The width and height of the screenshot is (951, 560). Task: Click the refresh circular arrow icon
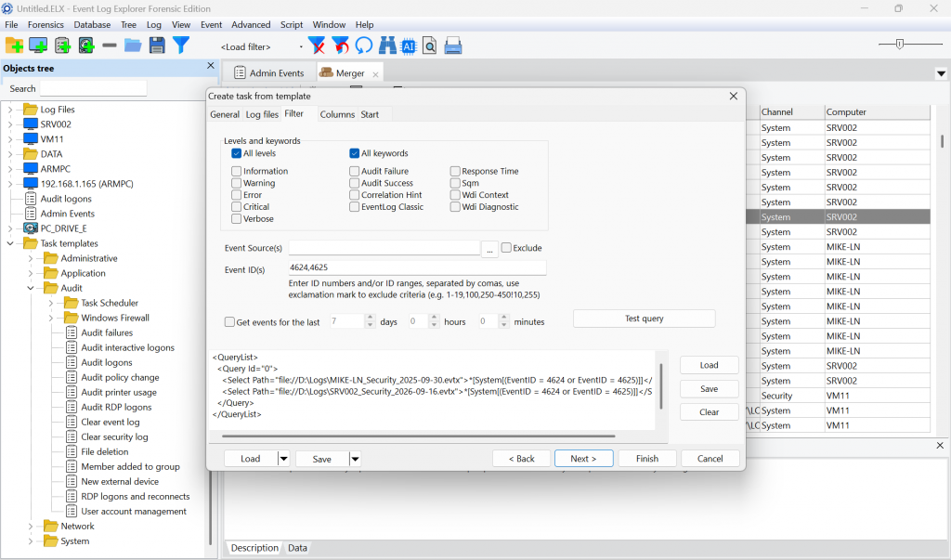point(364,46)
